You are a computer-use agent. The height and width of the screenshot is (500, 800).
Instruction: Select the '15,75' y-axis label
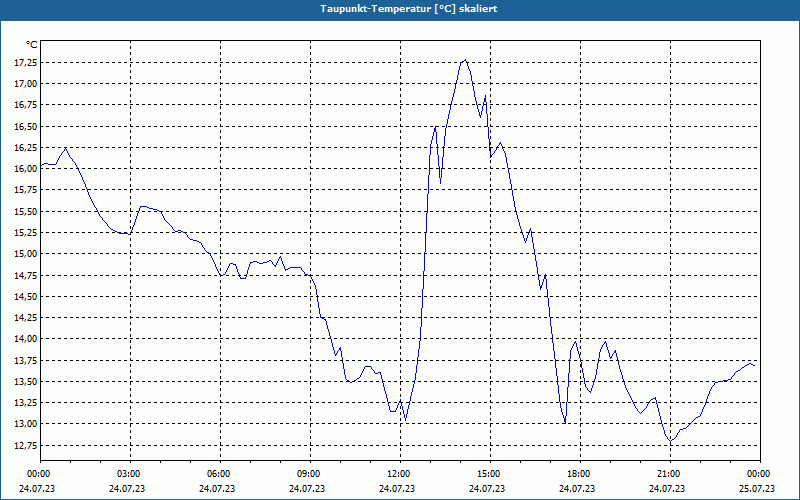tap(28, 190)
